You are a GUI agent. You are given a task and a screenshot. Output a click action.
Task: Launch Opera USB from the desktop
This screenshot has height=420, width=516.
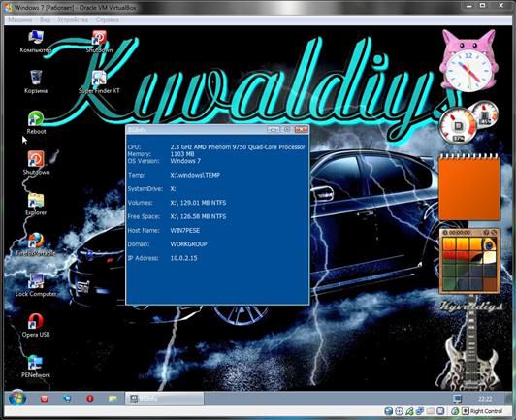point(36,326)
